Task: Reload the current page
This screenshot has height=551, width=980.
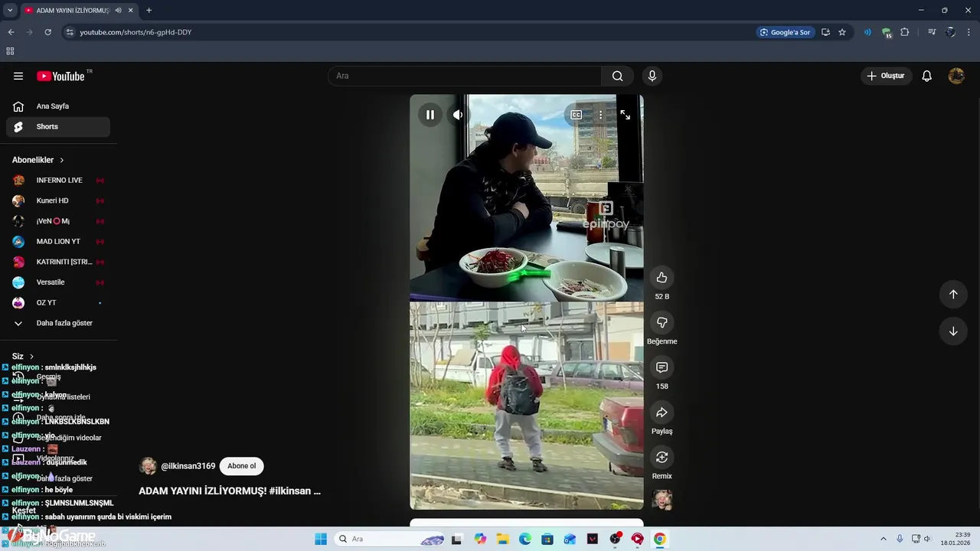Action: pyautogui.click(x=47, y=32)
